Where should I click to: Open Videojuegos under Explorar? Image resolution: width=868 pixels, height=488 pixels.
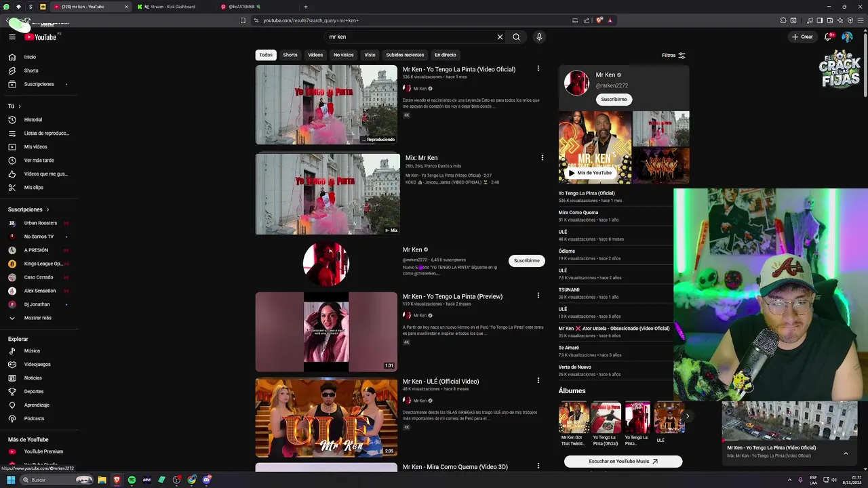coord(38,365)
